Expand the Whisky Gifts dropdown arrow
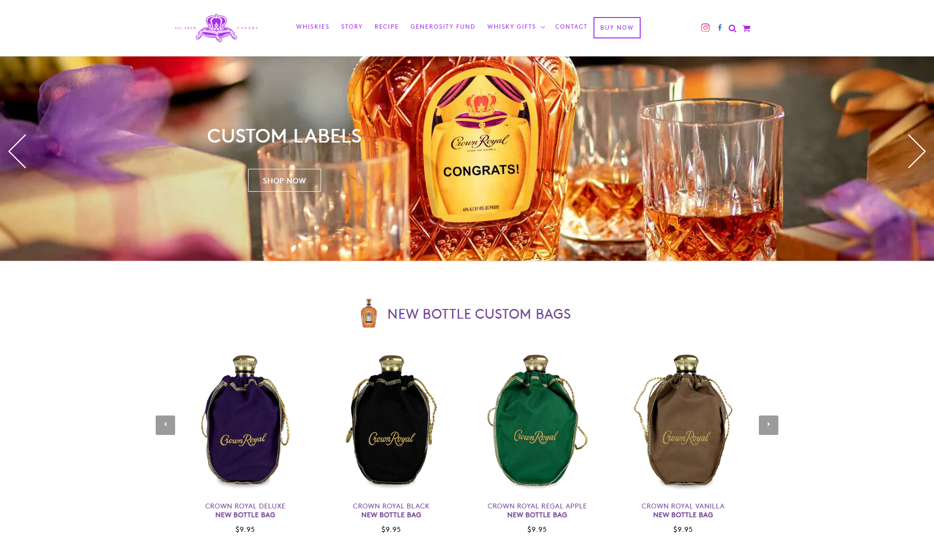934x560 pixels. point(543,27)
